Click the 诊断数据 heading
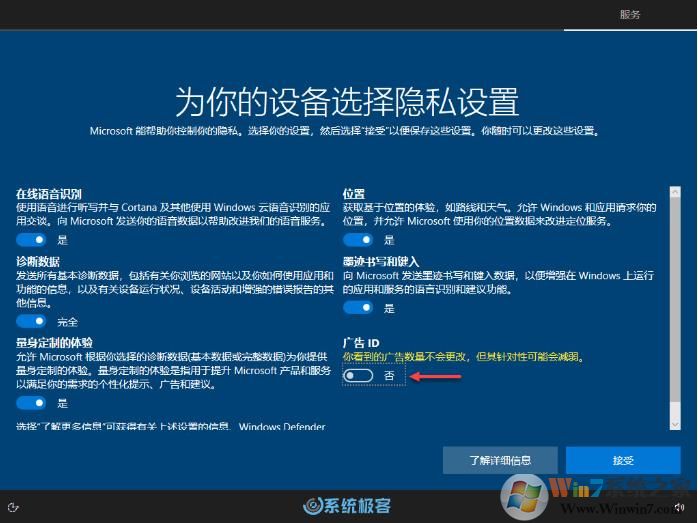The image size is (698, 523). pyautogui.click(x=38, y=261)
